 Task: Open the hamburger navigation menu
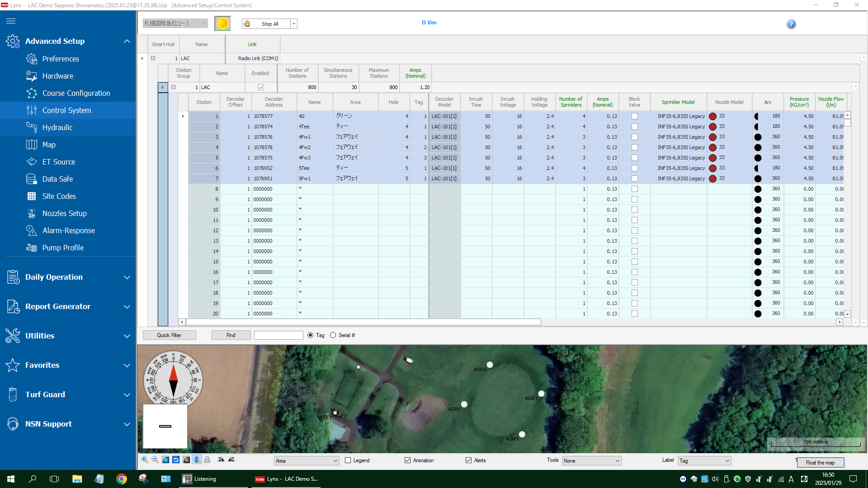pos(11,21)
